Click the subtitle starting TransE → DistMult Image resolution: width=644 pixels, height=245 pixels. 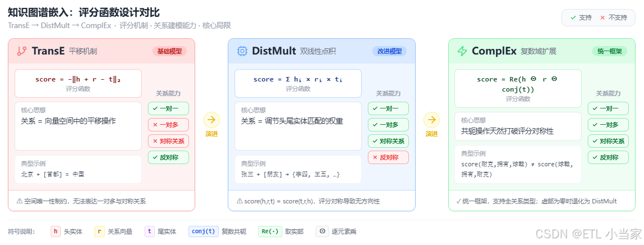(x=119, y=25)
